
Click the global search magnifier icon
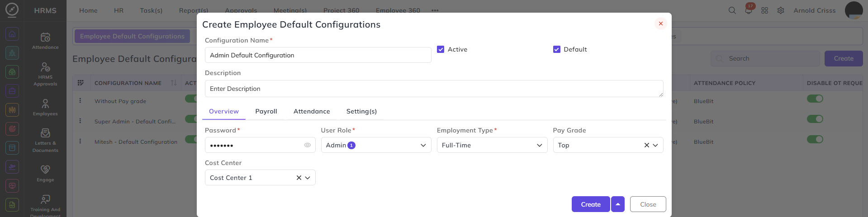tap(732, 10)
